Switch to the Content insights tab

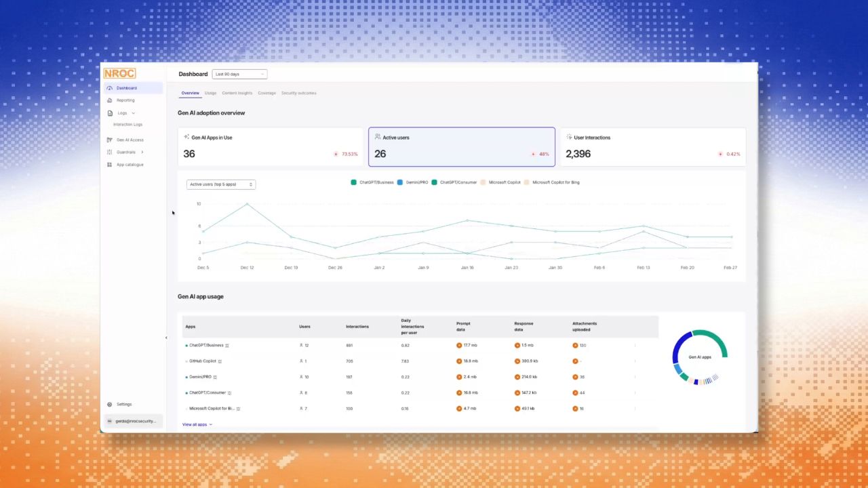tap(237, 93)
